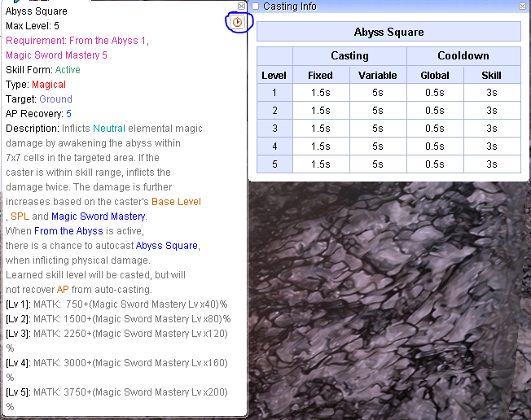
Task: Click the Cooldown column group header
Action: [463, 56]
